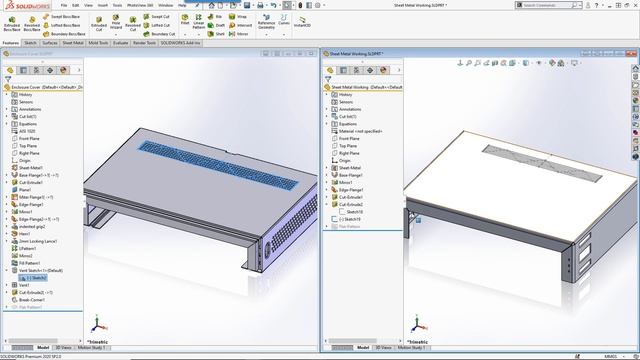Screen dimensions: 640x360
Task: Expand Annotations in Enclosure Cover tree
Action: point(7,109)
